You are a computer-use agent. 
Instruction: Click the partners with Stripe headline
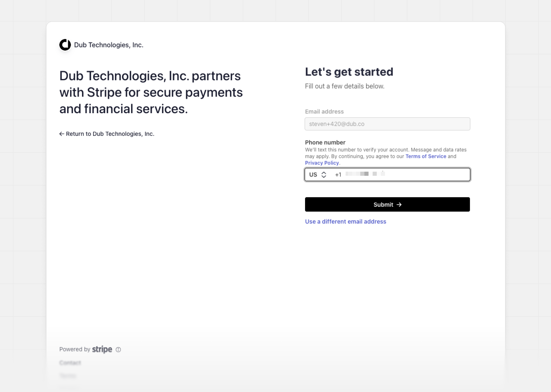pyautogui.click(x=151, y=92)
